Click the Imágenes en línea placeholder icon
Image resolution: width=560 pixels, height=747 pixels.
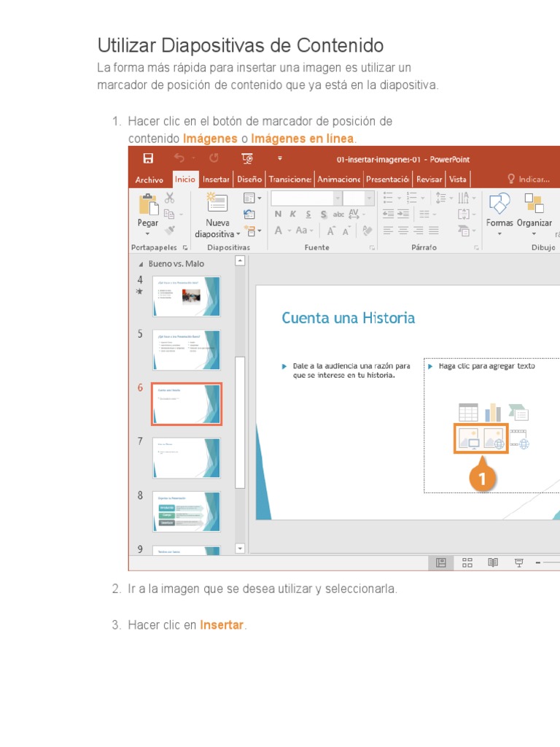[494, 438]
